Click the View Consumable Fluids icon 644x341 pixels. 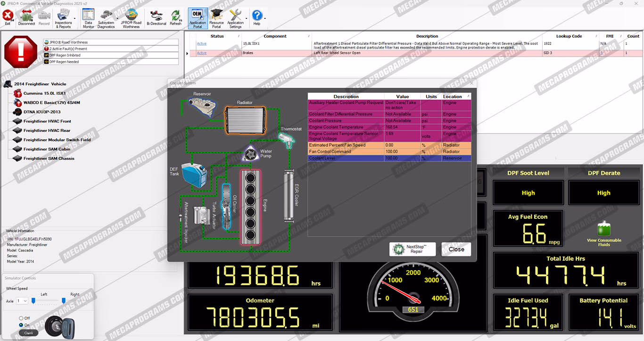604,229
